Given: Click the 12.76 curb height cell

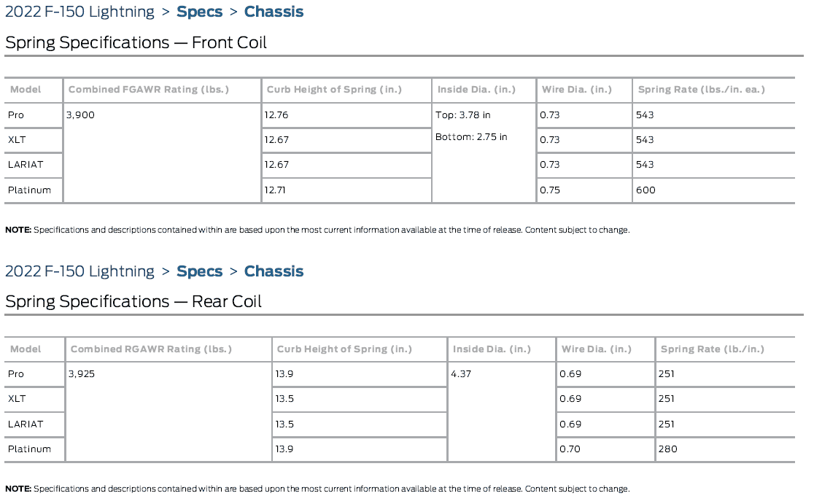Looking at the screenshot, I should pyautogui.click(x=276, y=115).
